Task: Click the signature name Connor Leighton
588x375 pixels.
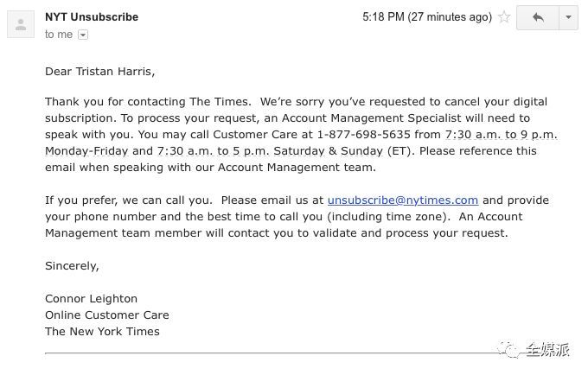Action: point(91,299)
